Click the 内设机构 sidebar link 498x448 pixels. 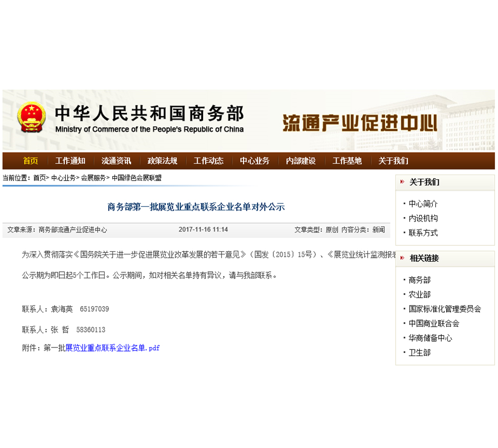[x=423, y=218]
